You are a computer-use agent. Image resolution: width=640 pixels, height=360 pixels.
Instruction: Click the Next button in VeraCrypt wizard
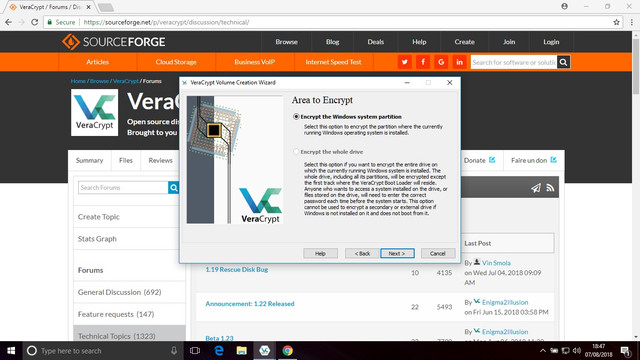coord(397,253)
